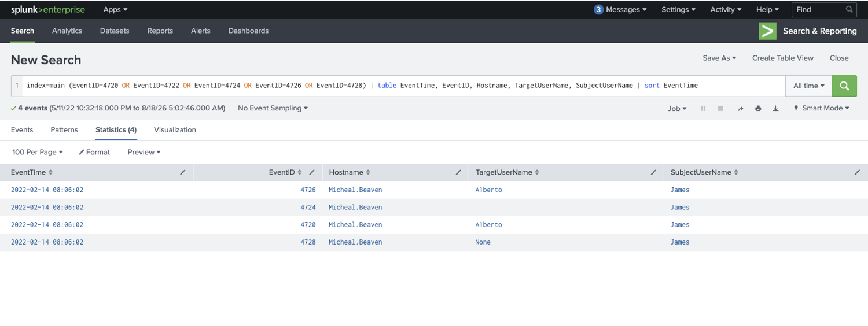
Task: Open the Messages dropdown
Action: click(x=627, y=10)
